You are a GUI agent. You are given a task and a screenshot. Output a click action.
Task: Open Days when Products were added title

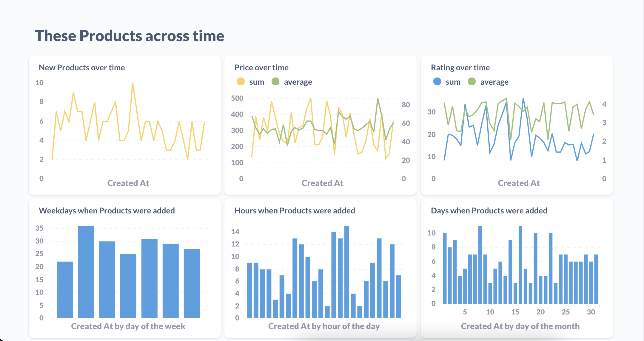point(489,211)
